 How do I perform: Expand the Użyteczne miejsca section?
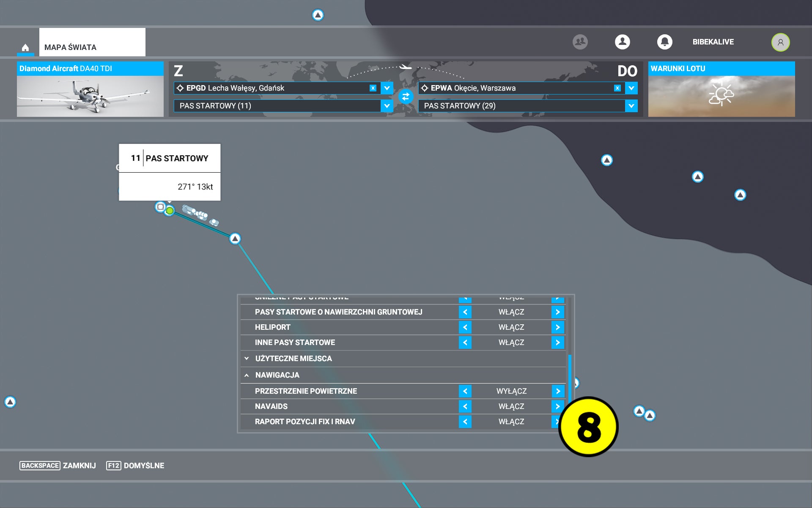tap(403, 359)
